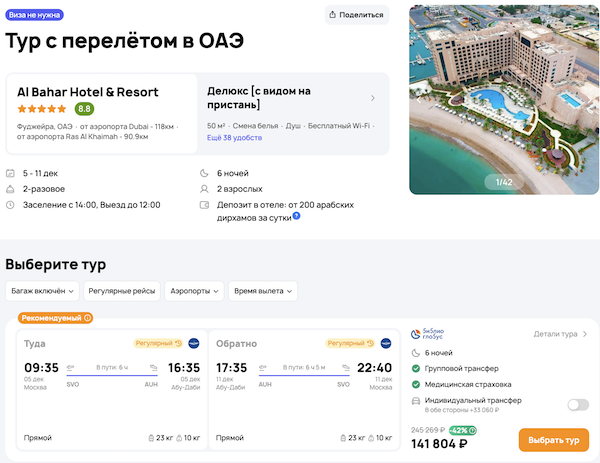Click the airline logo on the return flight
600x463 pixels.
tap(390, 343)
